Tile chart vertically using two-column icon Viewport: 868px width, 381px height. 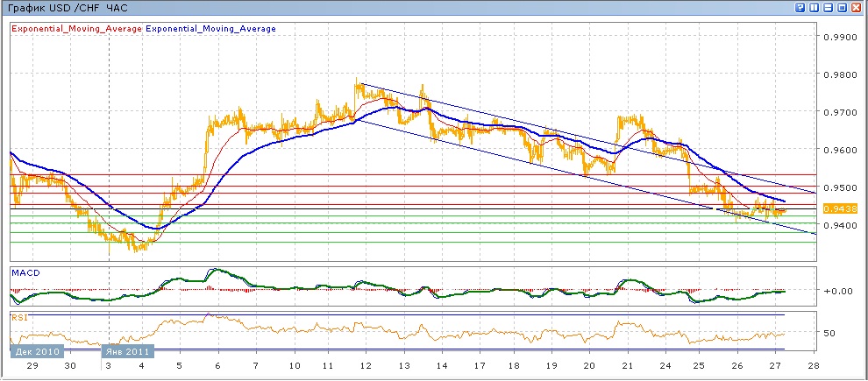(815, 7)
